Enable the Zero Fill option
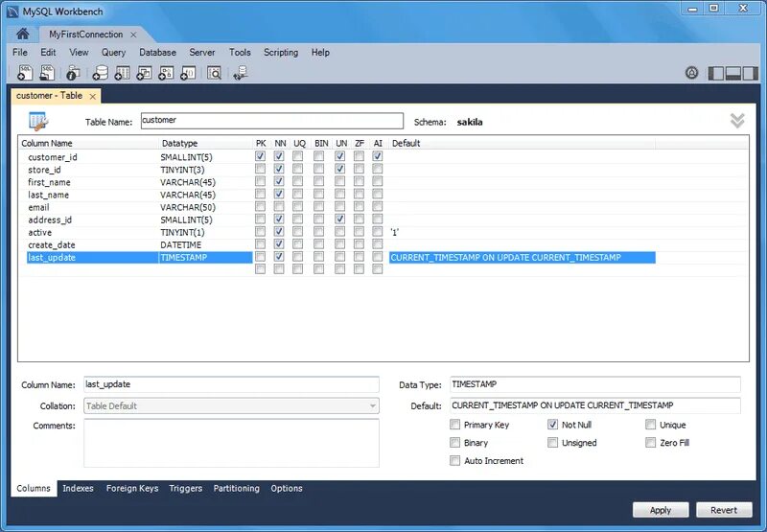 tap(651, 443)
